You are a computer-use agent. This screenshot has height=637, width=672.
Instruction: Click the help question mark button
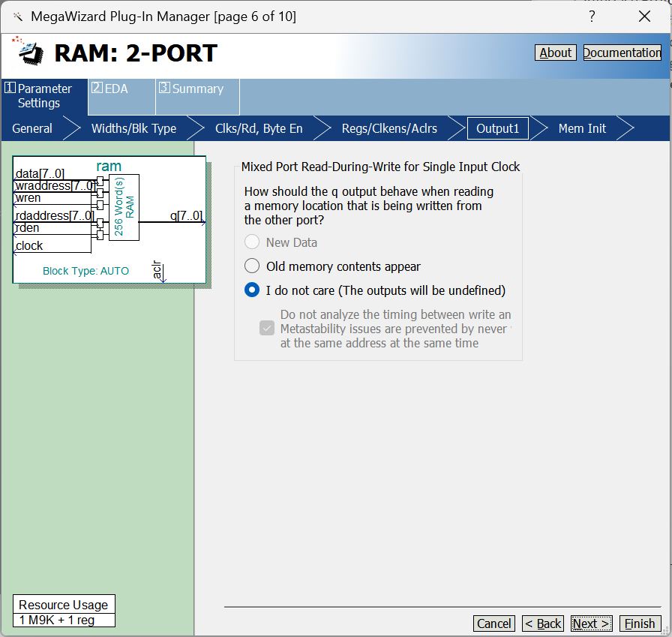point(592,17)
